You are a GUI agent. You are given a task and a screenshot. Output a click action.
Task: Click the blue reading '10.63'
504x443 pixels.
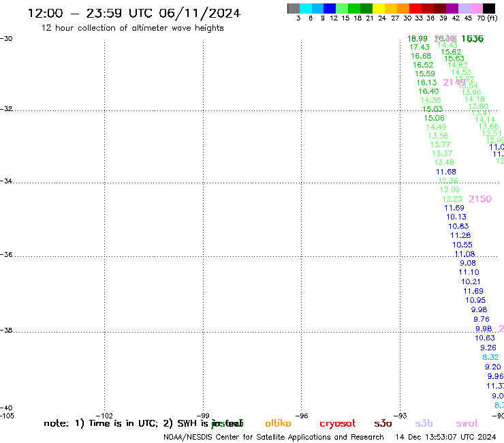[485, 338]
